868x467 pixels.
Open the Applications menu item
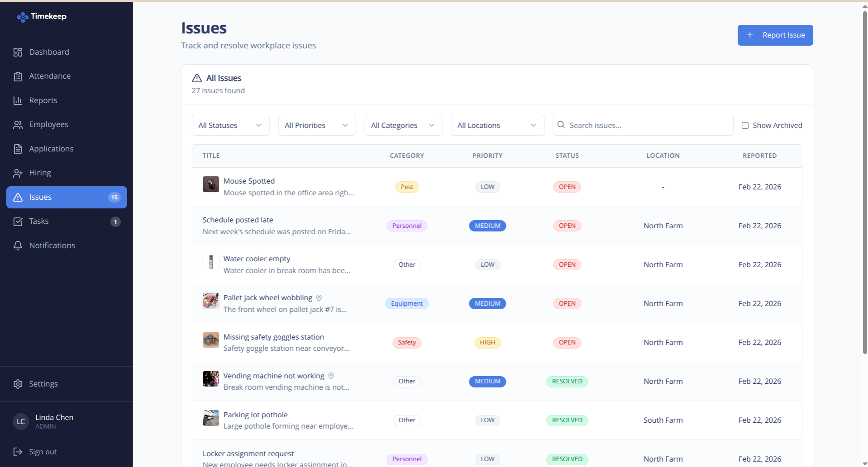(51, 149)
